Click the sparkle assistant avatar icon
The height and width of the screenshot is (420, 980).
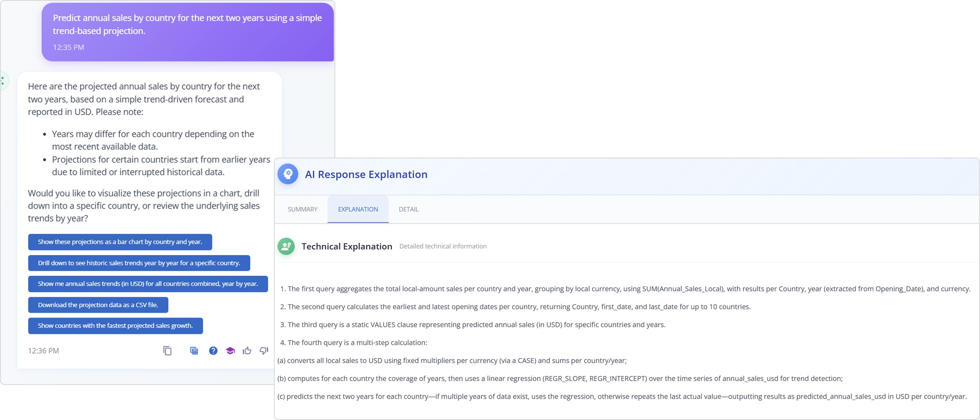(3, 81)
